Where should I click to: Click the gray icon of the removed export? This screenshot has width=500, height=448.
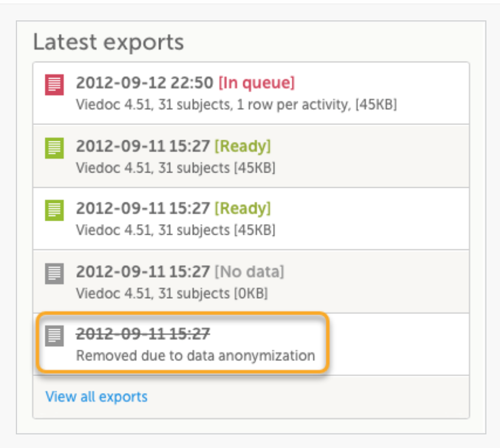click(54, 336)
